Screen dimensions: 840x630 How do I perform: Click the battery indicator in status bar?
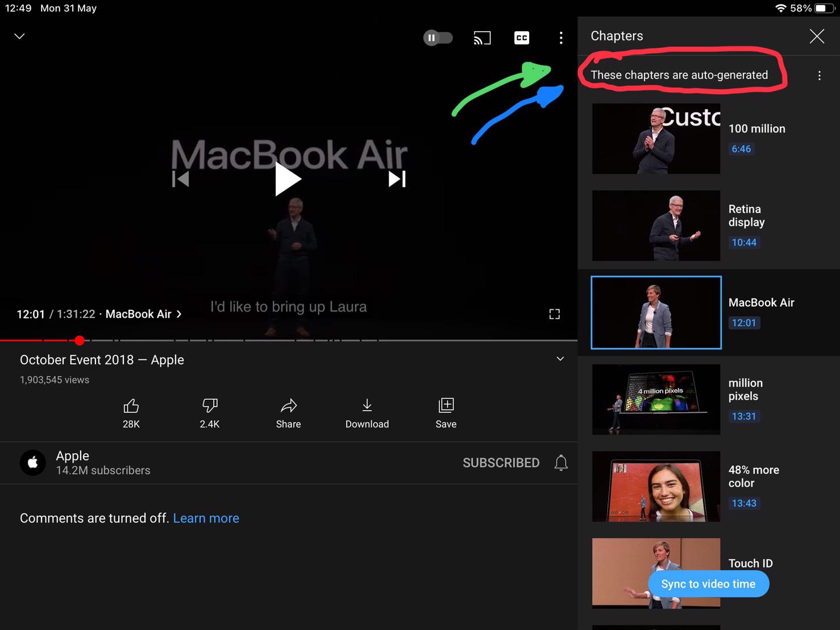click(824, 8)
